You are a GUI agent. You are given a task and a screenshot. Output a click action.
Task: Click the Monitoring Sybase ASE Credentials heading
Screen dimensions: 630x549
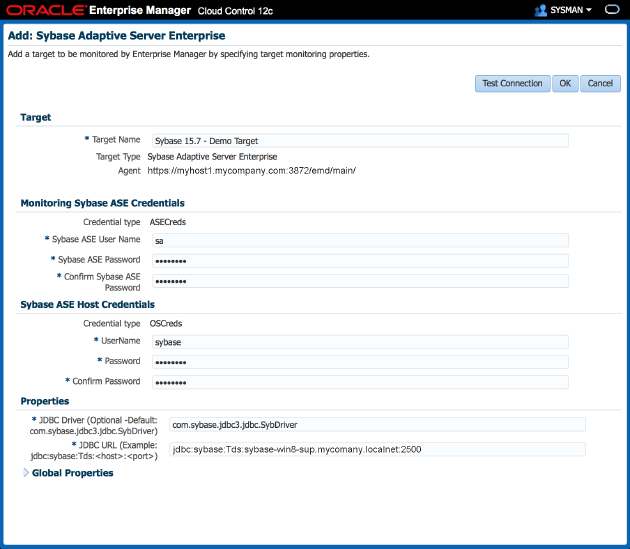tap(102, 203)
